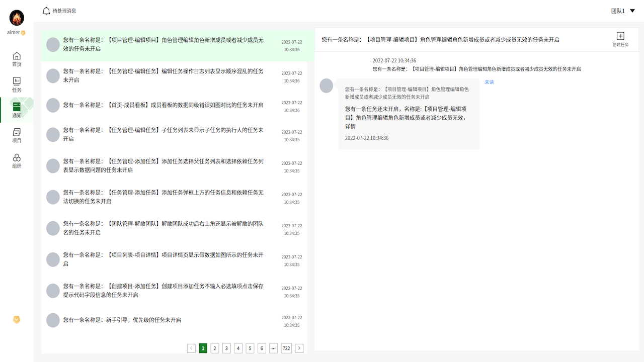644x362 pixels.
Task: Mark the message as 未读 (unread)
Action: [x=489, y=81]
